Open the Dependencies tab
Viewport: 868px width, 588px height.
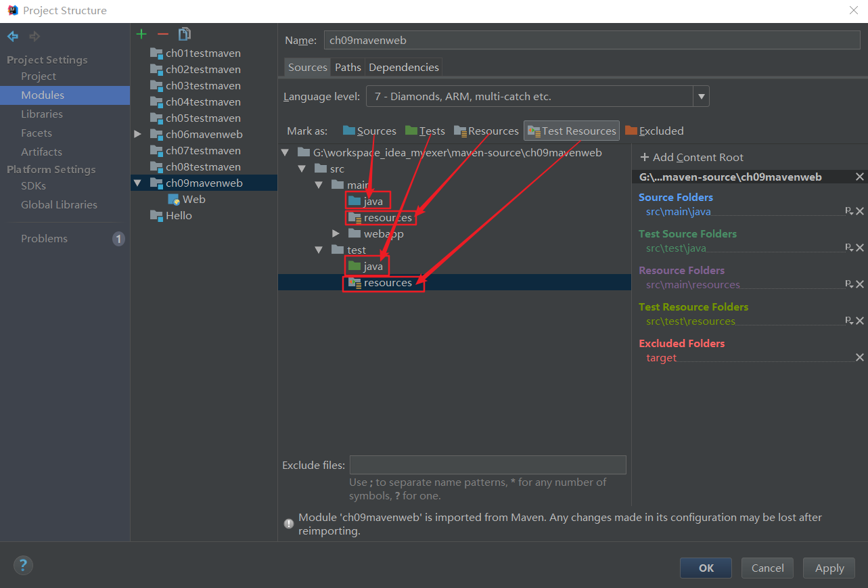point(404,67)
